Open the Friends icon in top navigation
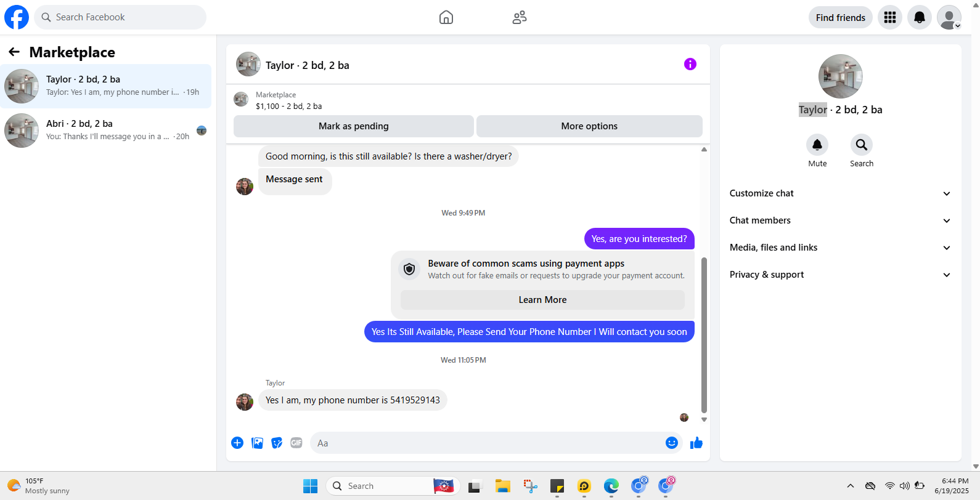The height and width of the screenshot is (500, 980). (520, 17)
